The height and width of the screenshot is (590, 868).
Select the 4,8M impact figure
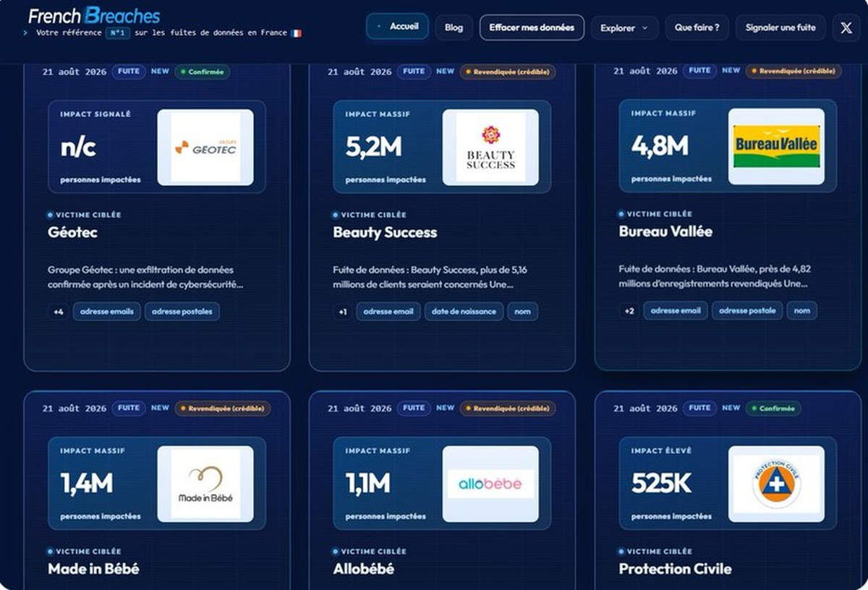pos(660,147)
